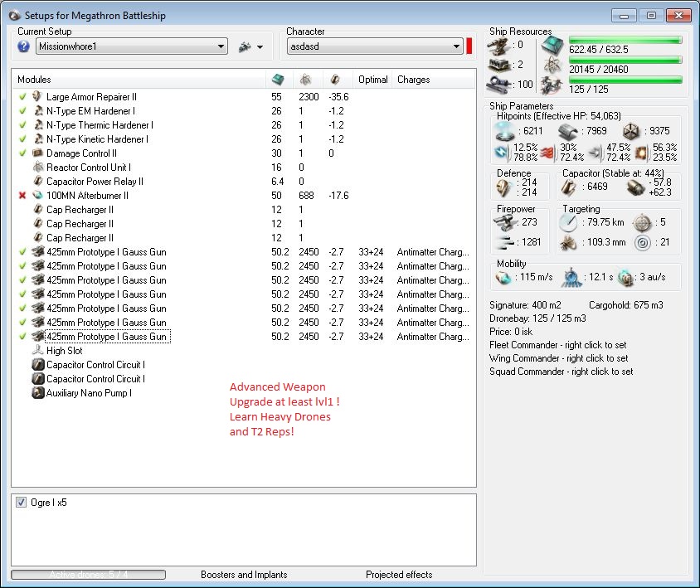
Task: Click the armor hitpoints icon showing 7969
Action: (x=568, y=131)
